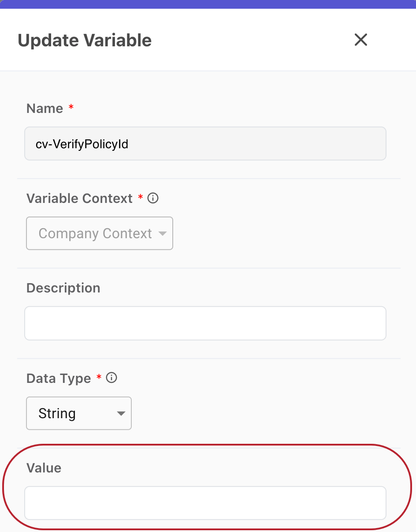Click the Update Variable dialog title

coord(84,40)
